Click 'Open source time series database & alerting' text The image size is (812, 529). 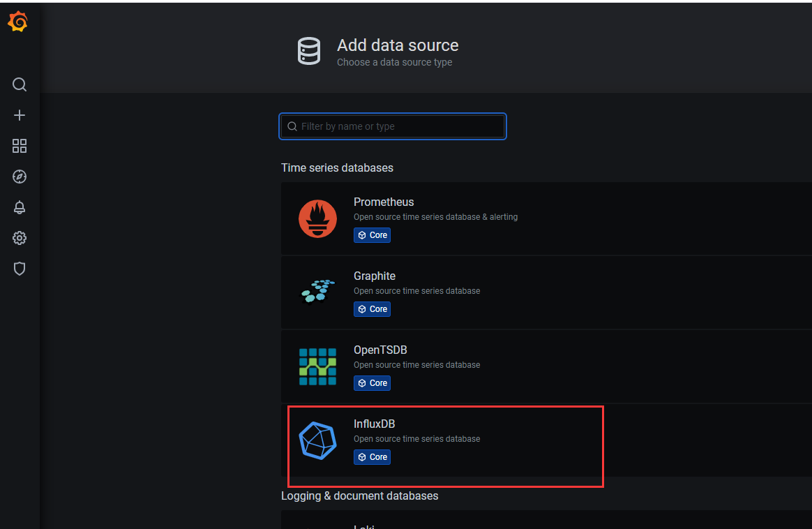pos(435,217)
